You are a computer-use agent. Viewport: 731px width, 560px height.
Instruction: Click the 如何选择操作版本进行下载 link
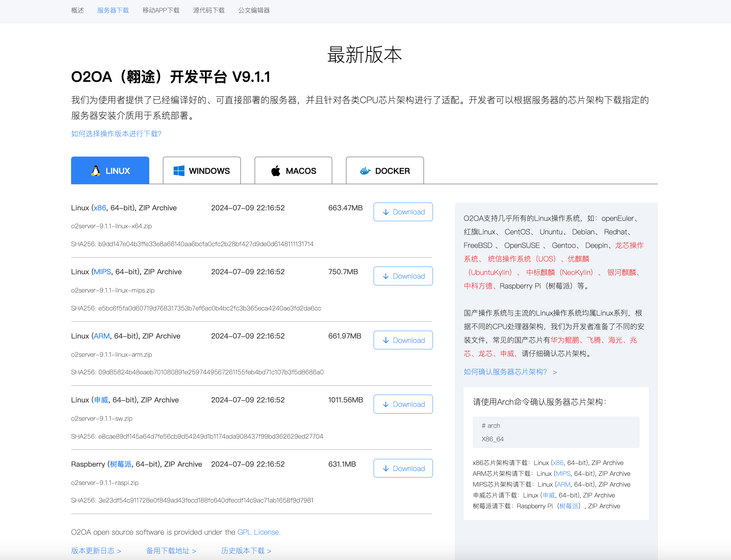[x=116, y=134]
